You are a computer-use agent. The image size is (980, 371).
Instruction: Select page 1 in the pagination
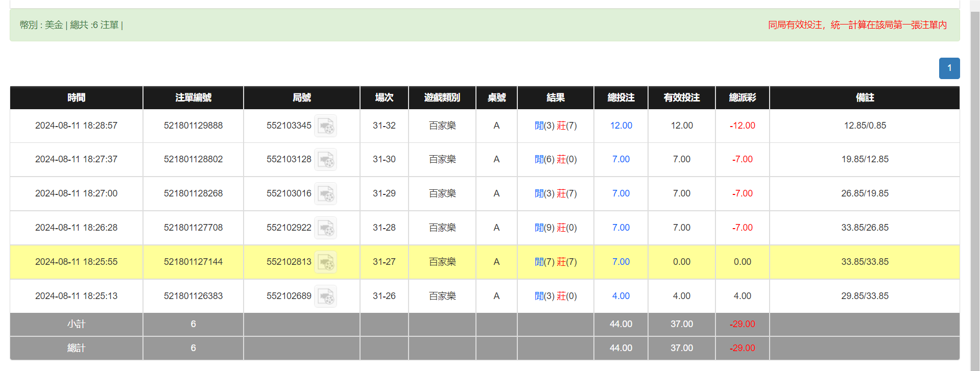tap(949, 68)
